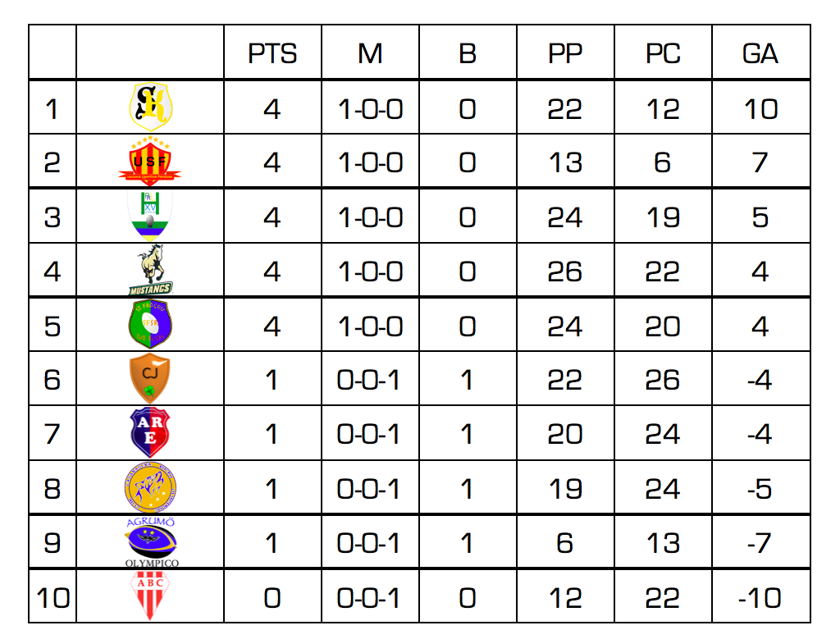This screenshot has width=840, height=630.
Task: Select the PP value 26 cell
Action: coord(565,271)
